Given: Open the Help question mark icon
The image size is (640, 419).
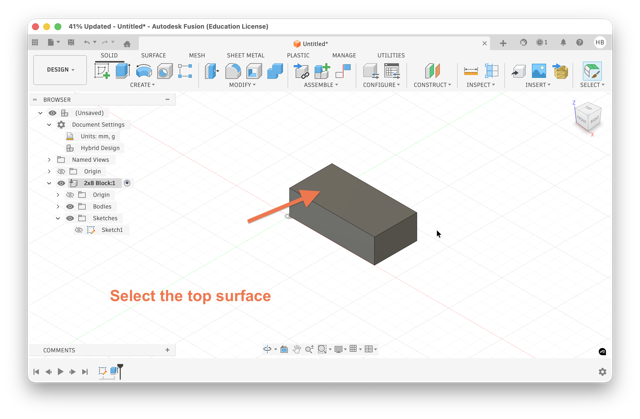Looking at the screenshot, I should tap(579, 42).
